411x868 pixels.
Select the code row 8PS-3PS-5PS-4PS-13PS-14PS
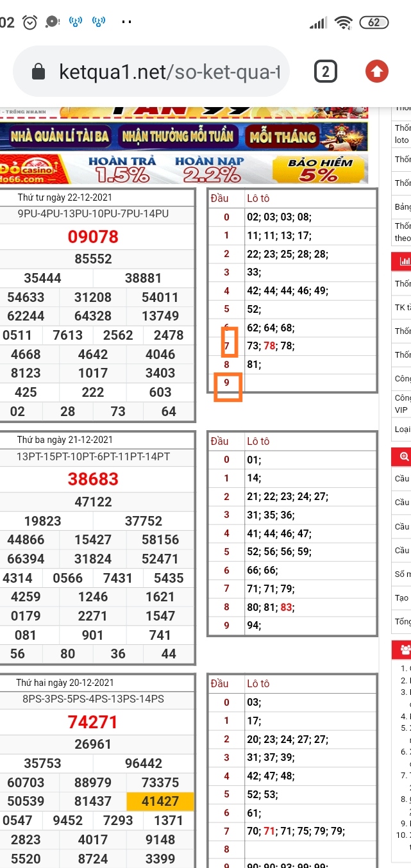tap(94, 699)
